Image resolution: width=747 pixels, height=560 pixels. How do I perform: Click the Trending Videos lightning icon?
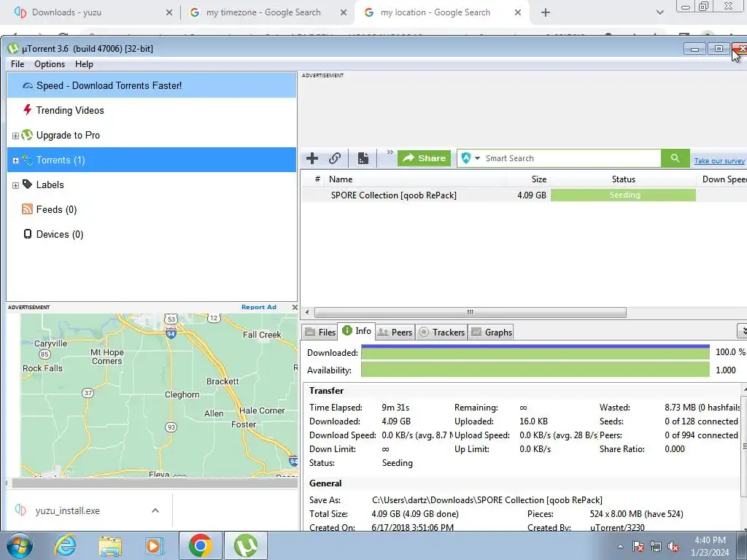(27, 110)
